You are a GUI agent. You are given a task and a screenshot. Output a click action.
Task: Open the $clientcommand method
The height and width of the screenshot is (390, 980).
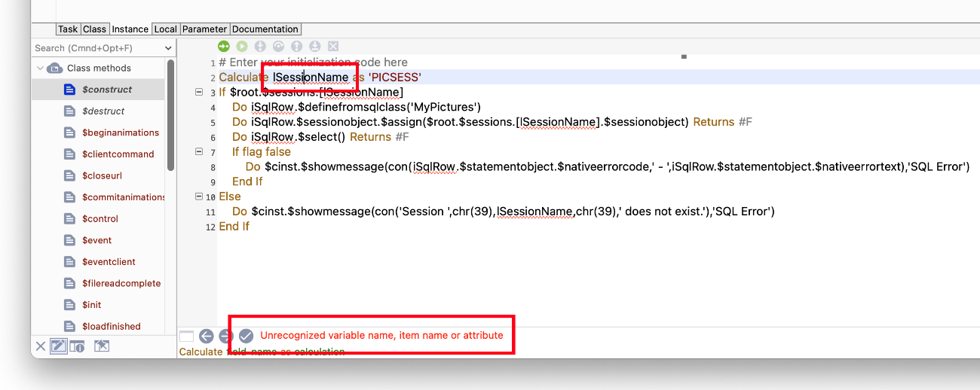point(118,154)
